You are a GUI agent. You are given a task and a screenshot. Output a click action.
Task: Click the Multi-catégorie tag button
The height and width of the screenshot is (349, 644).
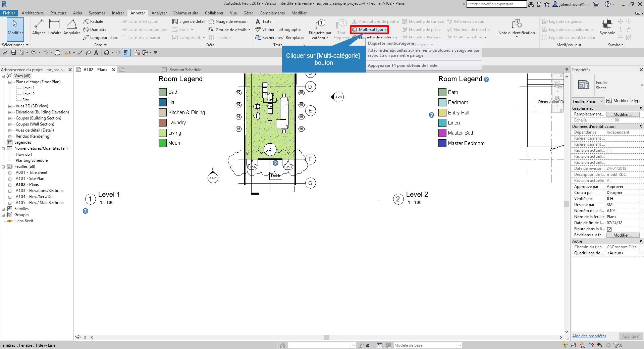tap(369, 30)
